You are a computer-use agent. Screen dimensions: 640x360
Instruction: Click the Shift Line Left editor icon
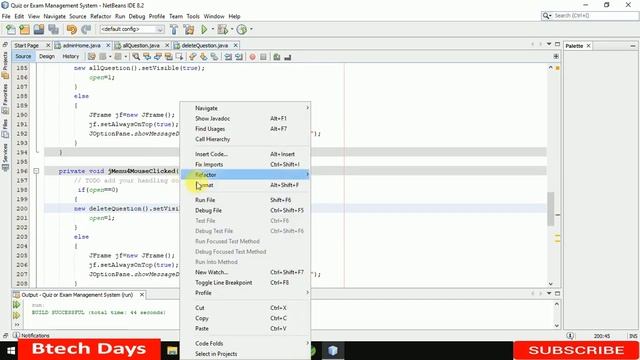[x=228, y=57]
